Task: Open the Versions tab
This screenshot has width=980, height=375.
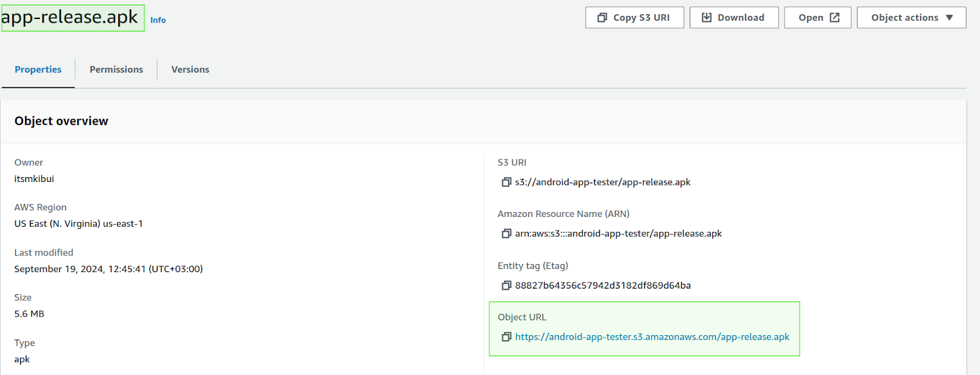Action: (190, 70)
